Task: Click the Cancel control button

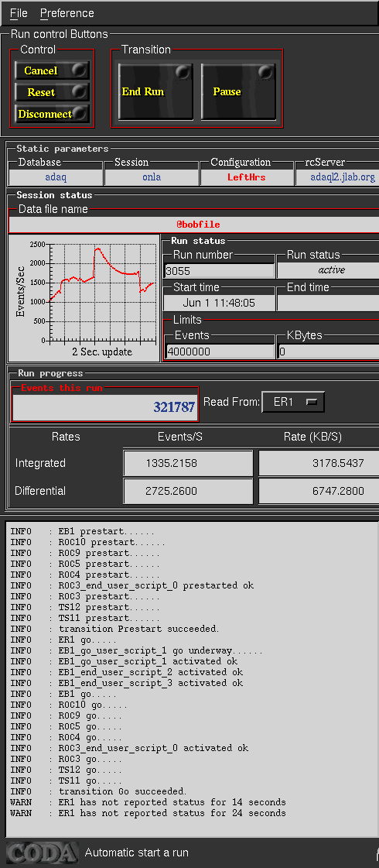Action: point(52,70)
